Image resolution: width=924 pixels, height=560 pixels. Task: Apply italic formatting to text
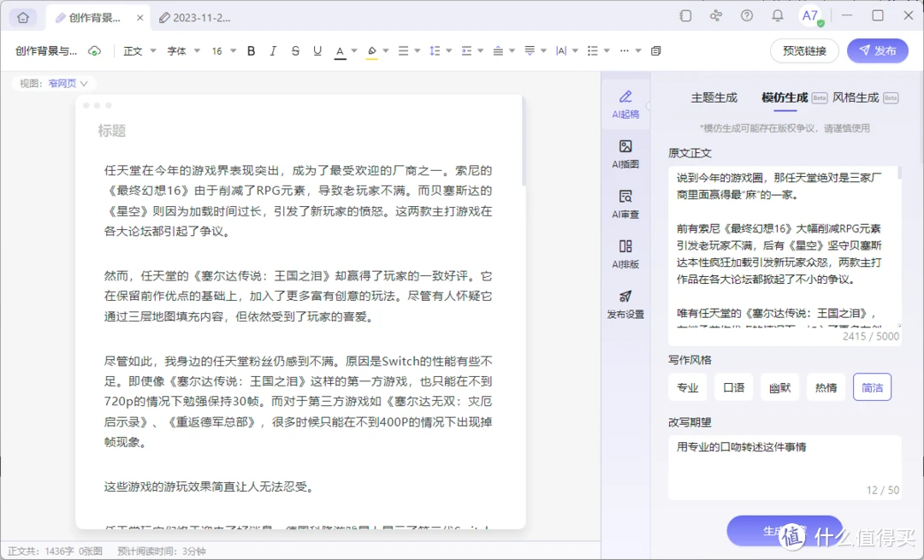(x=273, y=51)
